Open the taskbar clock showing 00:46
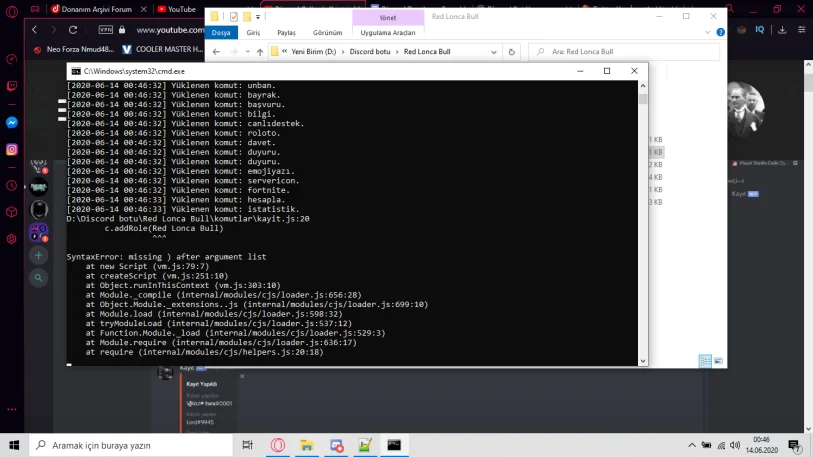Viewport: 813px width, 457px height. coord(762,445)
